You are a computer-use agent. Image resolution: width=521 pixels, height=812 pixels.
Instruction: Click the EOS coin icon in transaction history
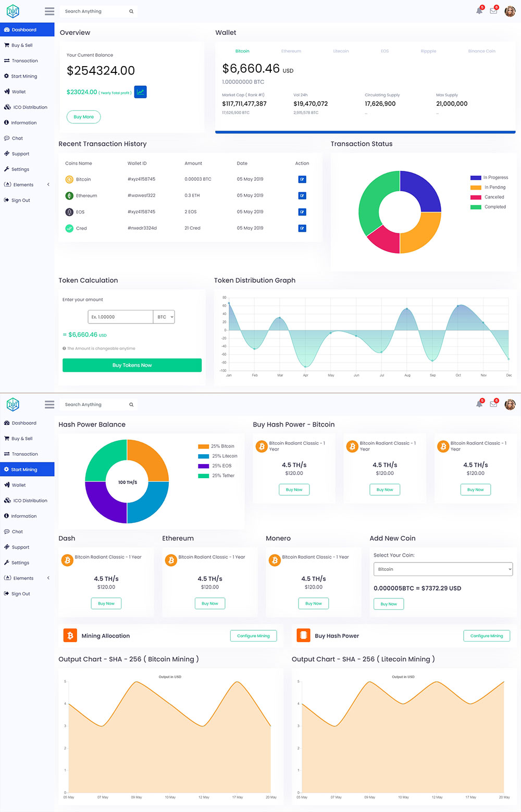pyautogui.click(x=69, y=212)
